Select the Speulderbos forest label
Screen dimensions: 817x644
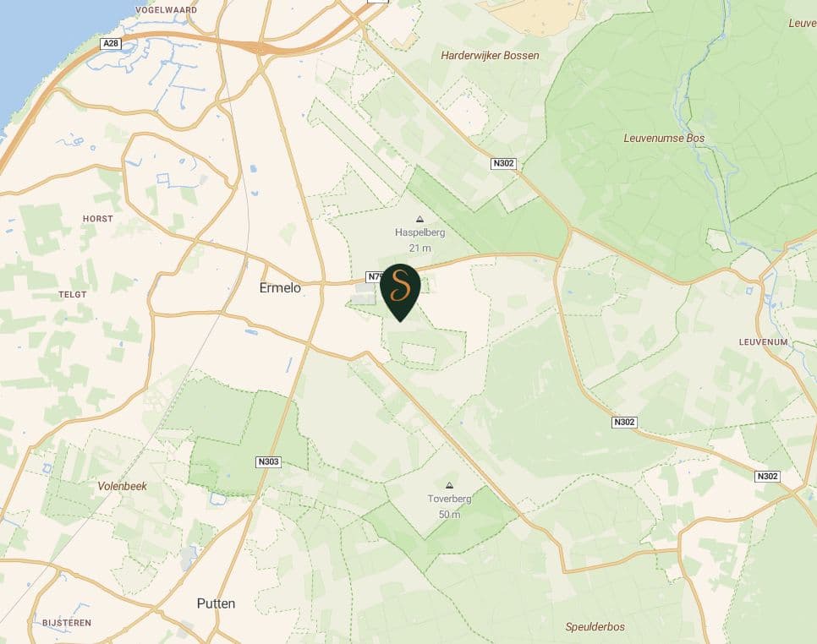pos(595,627)
